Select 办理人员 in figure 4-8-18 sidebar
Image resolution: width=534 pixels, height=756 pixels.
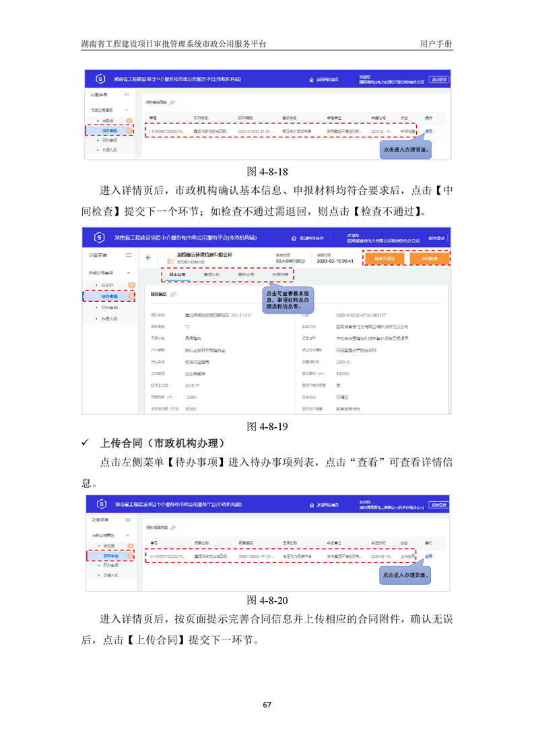click(x=110, y=150)
